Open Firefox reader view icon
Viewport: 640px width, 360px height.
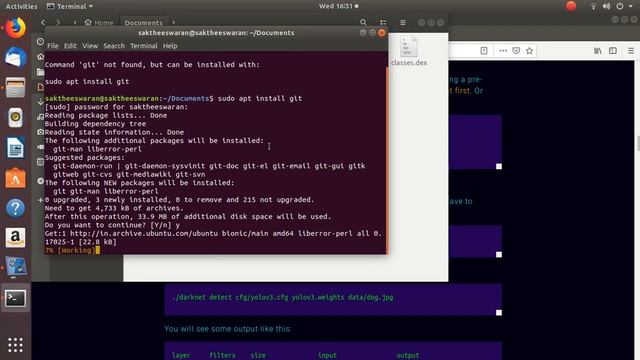click(x=484, y=51)
